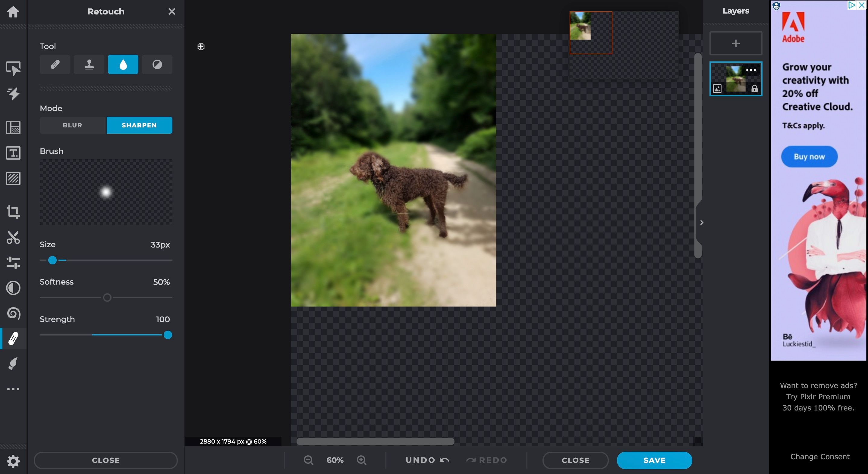Switch mode to SHARPEN

pyautogui.click(x=140, y=125)
